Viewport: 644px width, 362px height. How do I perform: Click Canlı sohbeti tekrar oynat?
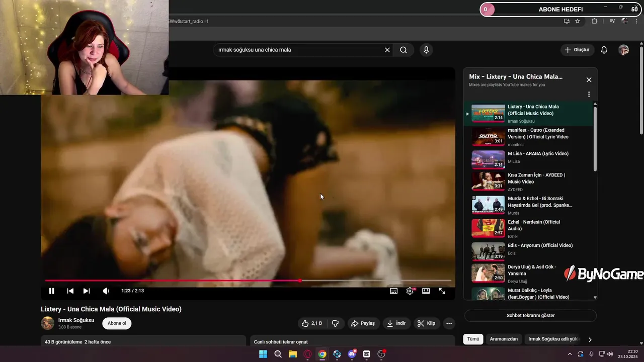281,342
